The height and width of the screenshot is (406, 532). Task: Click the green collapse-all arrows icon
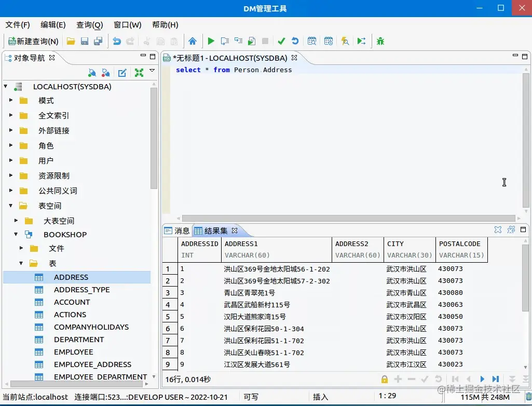tap(139, 73)
